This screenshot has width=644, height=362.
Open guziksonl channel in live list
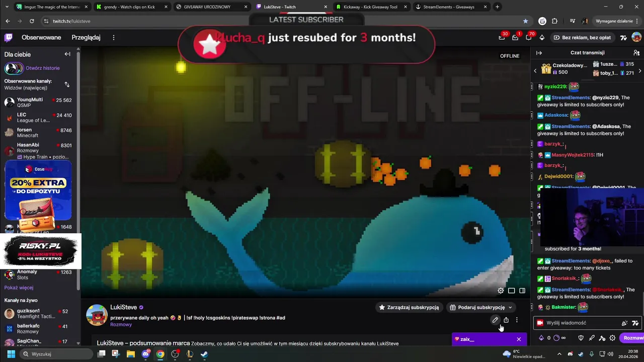[38, 314]
